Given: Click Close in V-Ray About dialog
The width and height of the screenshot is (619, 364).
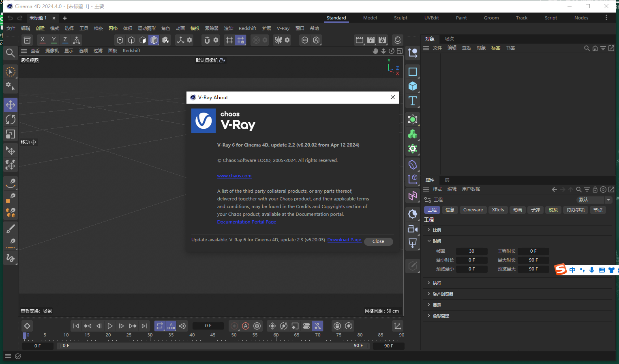Looking at the screenshot, I should (378, 241).
